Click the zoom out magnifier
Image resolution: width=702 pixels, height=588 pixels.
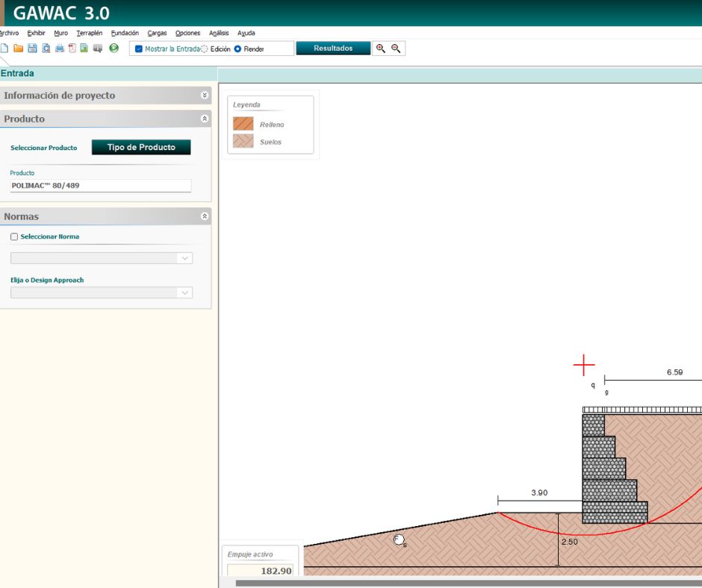(396, 49)
